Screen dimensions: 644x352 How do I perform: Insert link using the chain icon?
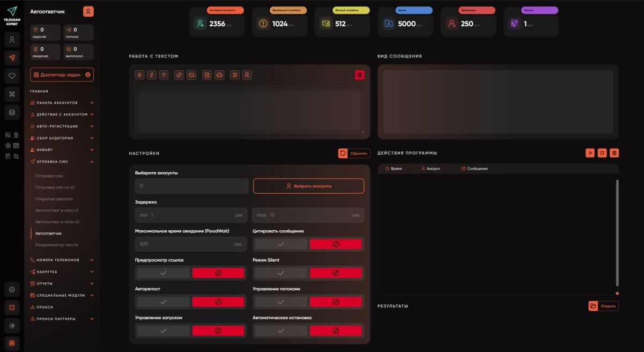click(179, 75)
